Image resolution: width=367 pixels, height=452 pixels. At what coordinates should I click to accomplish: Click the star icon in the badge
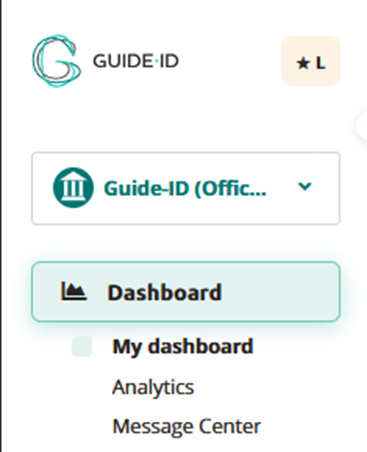303,63
